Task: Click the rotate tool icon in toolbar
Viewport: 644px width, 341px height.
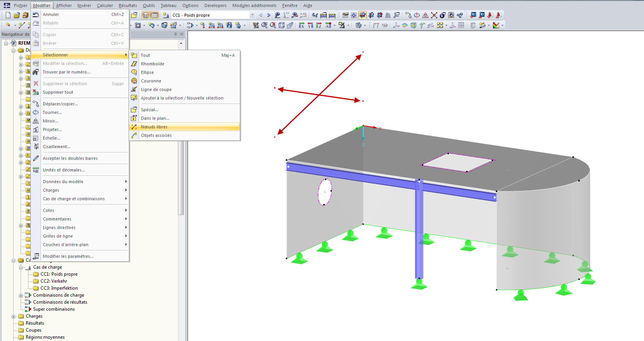Action: click(417, 15)
